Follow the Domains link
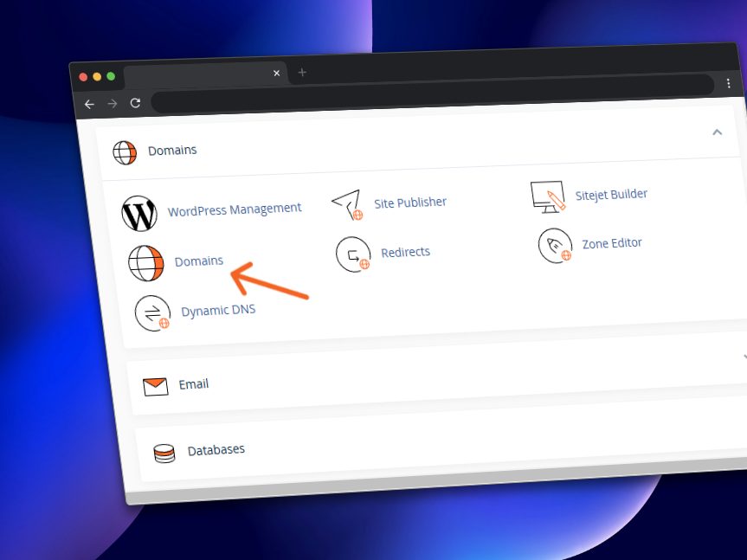This screenshot has width=747, height=560. (198, 261)
